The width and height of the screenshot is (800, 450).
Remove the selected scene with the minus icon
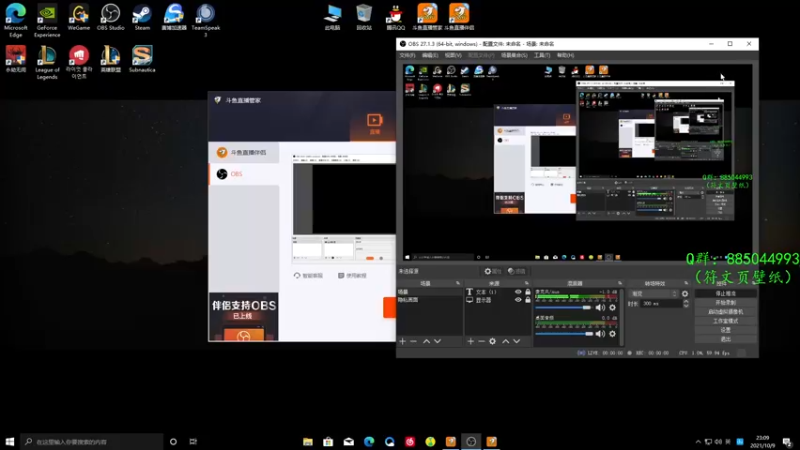[414, 341]
